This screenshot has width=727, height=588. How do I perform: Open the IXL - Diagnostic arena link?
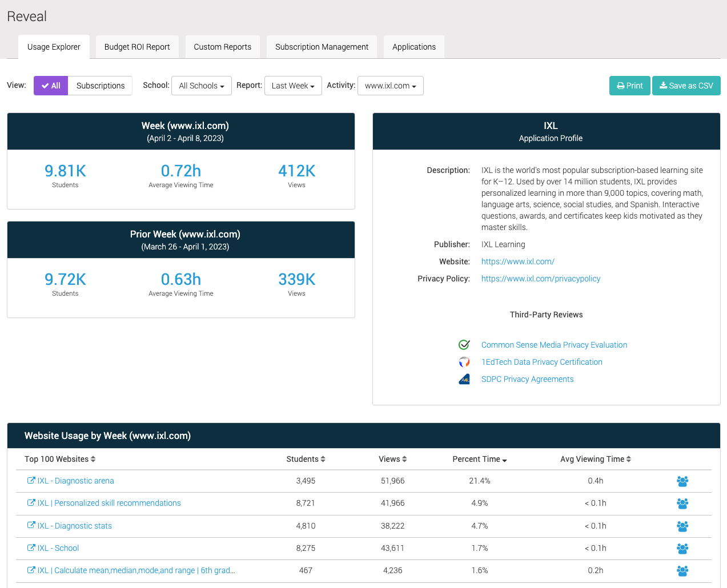point(76,481)
